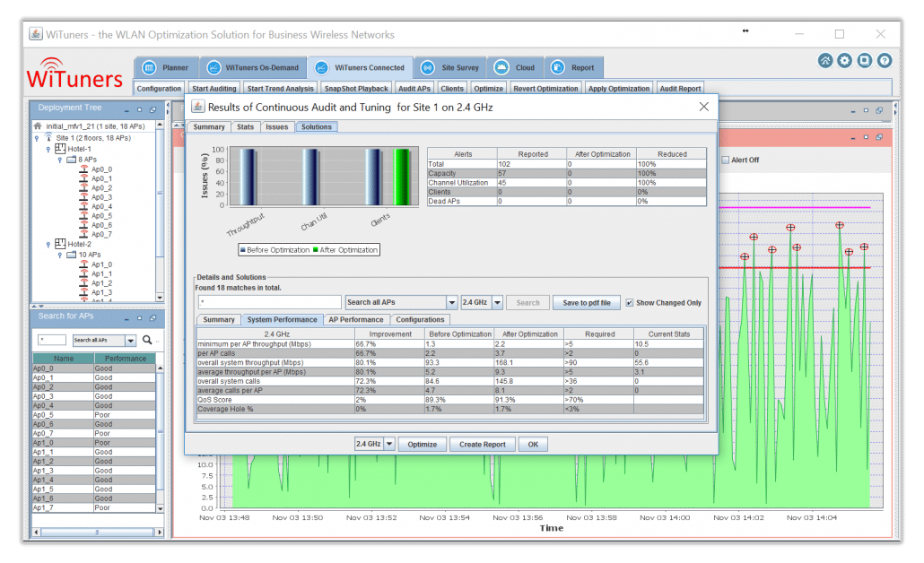This screenshot has width=924, height=563.
Task: Click the Save to pdf file button
Action: click(x=586, y=302)
